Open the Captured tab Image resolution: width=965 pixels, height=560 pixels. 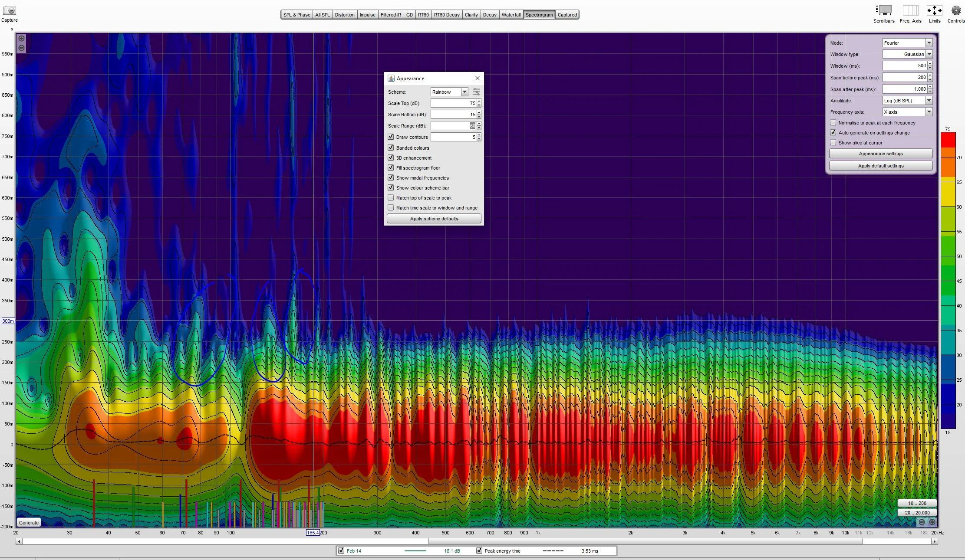coord(567,15)
